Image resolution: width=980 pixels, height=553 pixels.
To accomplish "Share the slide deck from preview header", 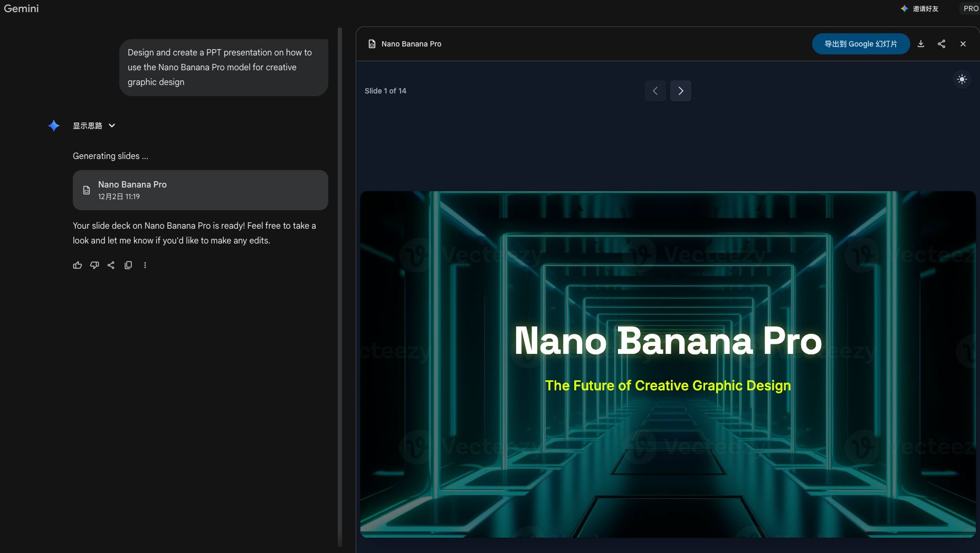I will [941, 44].
